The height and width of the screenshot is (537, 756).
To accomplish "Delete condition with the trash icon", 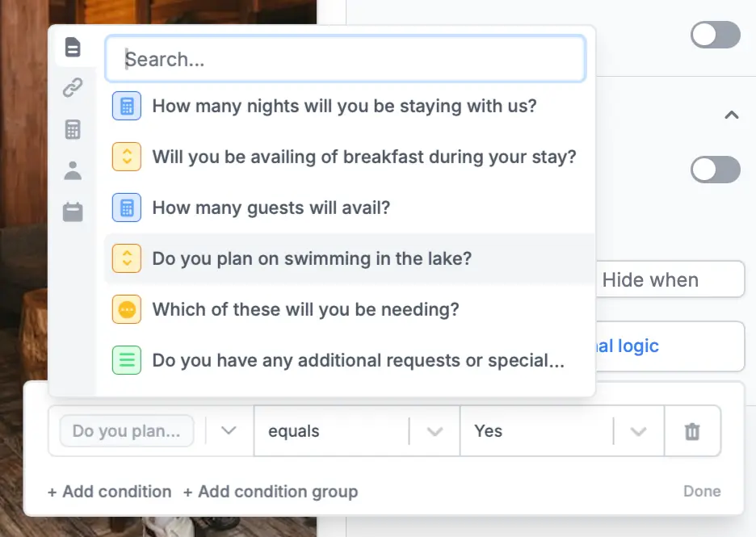I will pos(692,431).
